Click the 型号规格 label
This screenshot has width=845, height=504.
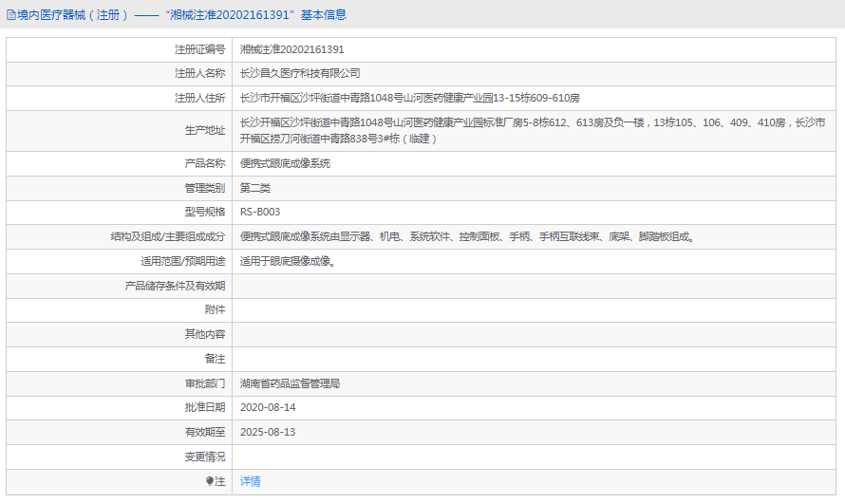[205, 213]
